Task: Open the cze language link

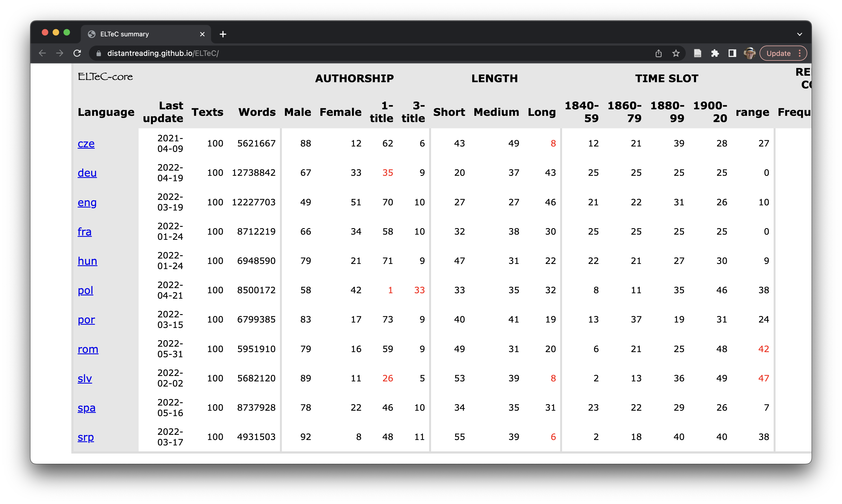Action: pyautogui.click(x=86, y=144)
